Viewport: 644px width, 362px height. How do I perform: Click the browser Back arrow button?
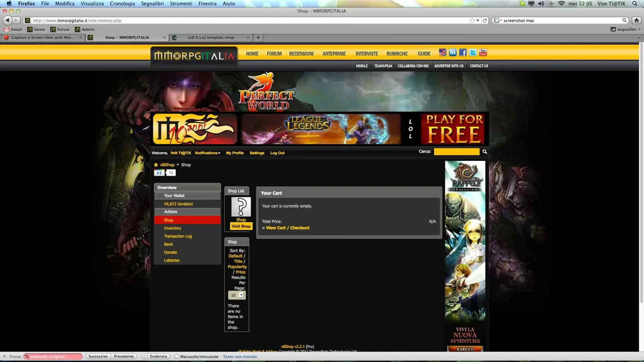pyautogui.click(x=7, y=20)
